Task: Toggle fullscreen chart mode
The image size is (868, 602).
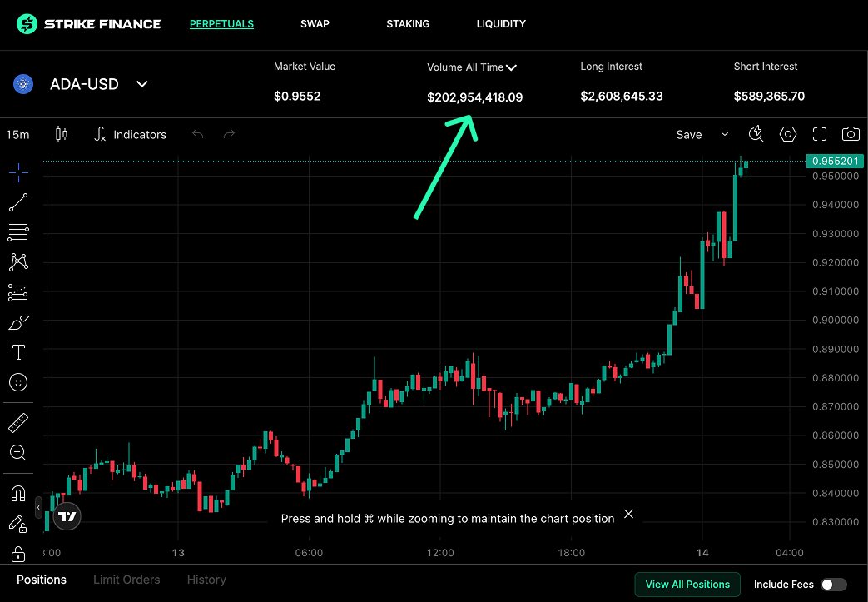Action: point(819,134)
